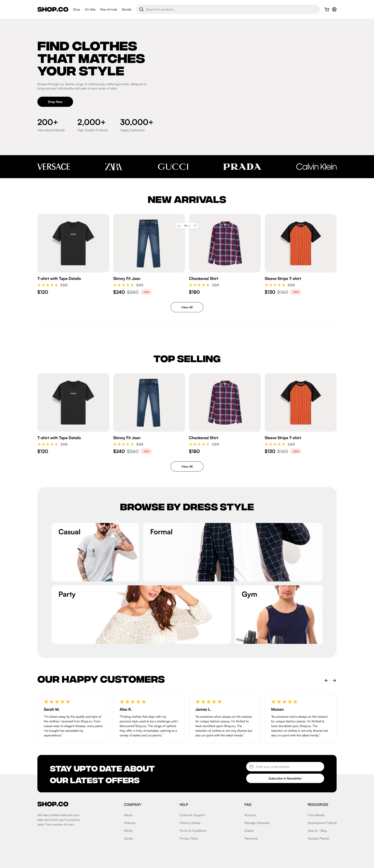This screenshot has width=374, height=868.
Task: Open the Gym dress style card
Action: 279,615
